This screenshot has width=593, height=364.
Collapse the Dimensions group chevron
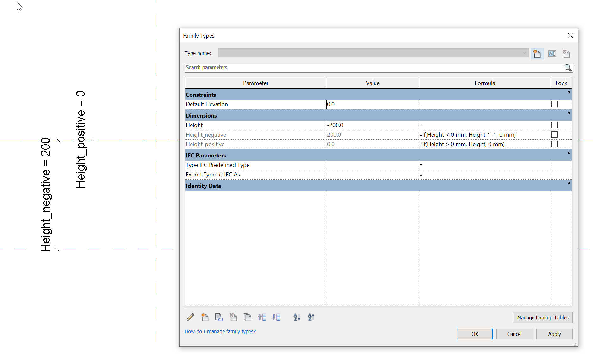point(569,113)
